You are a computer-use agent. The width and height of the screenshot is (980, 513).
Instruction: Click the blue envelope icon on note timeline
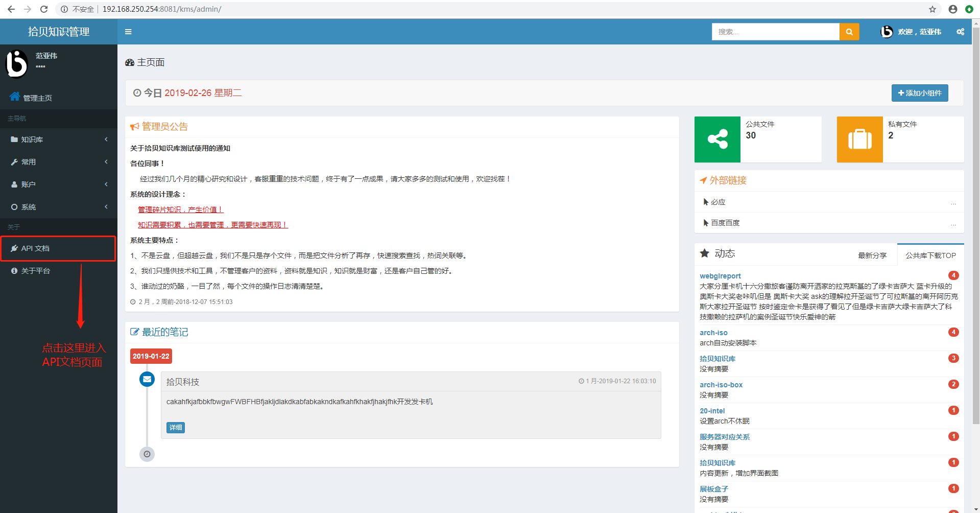[x=147, y=379]
